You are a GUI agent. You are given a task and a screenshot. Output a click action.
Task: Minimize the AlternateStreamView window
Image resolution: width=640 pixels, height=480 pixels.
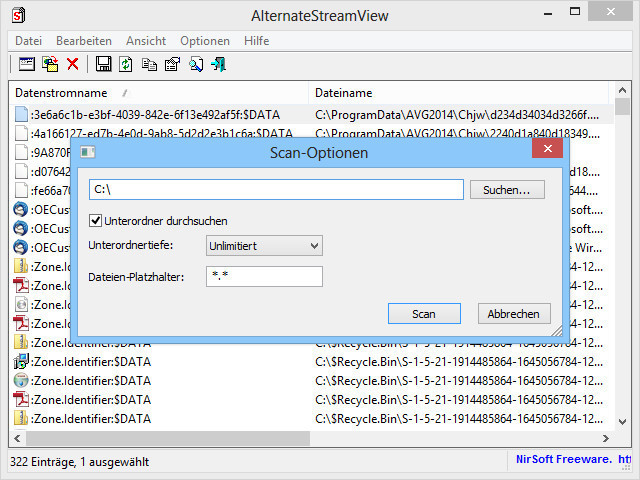coord(548,13)
